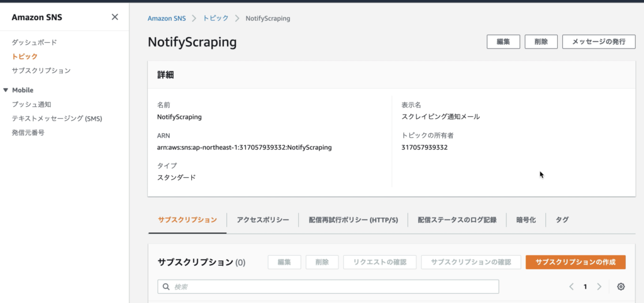The width and height of the screenshot is (644, 303).
Task: Click the subscriptions 削除 button
Action: click(322, 262)
